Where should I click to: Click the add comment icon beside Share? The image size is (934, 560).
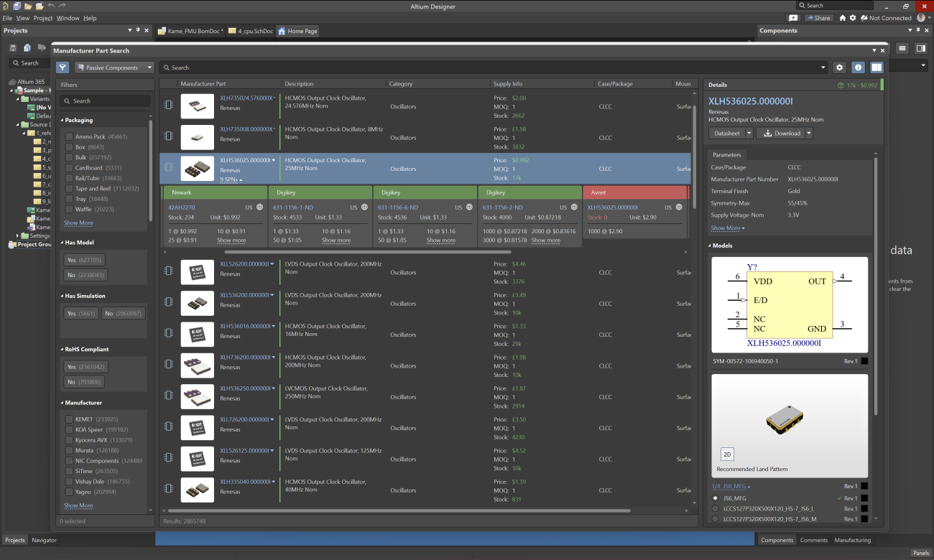coord(793,18)
